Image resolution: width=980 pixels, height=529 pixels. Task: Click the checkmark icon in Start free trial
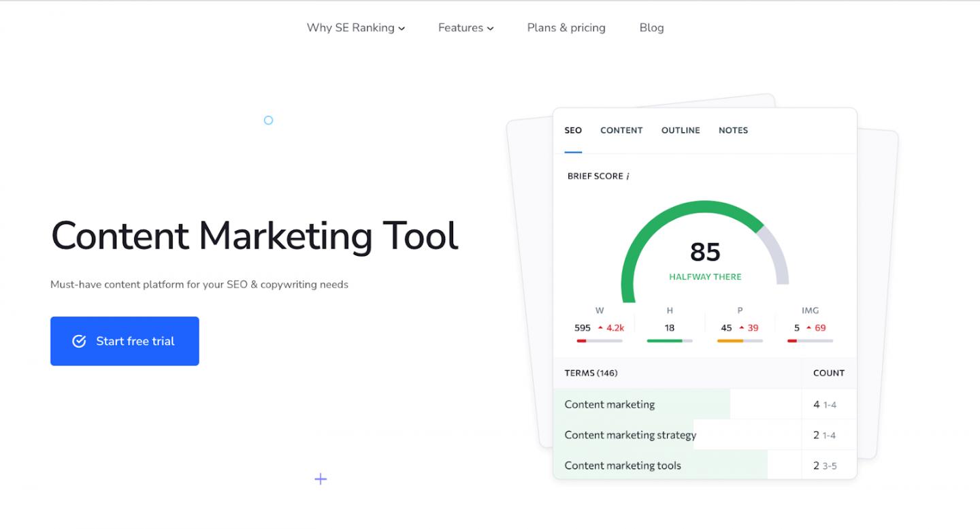(79, 341)
